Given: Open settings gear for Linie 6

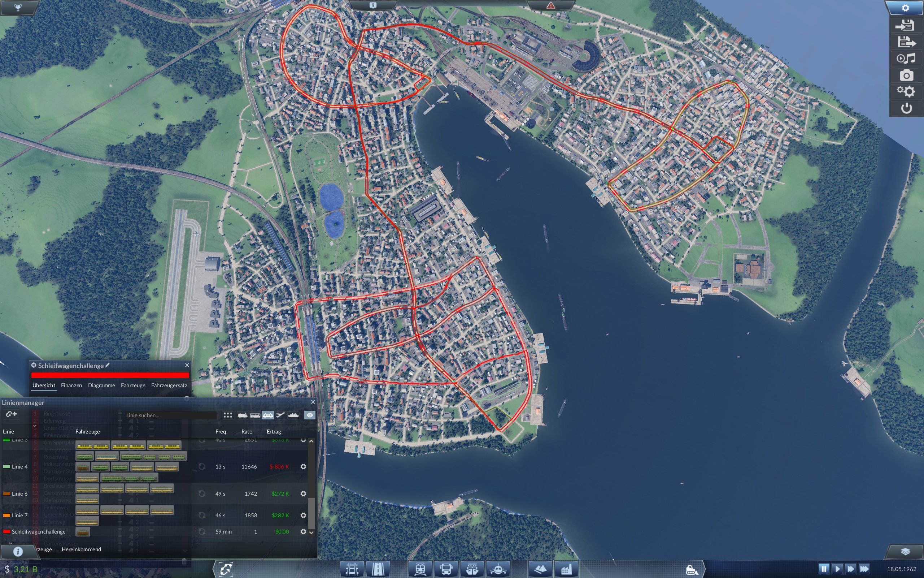Looking at the screenshot, I should pos(303,493).
